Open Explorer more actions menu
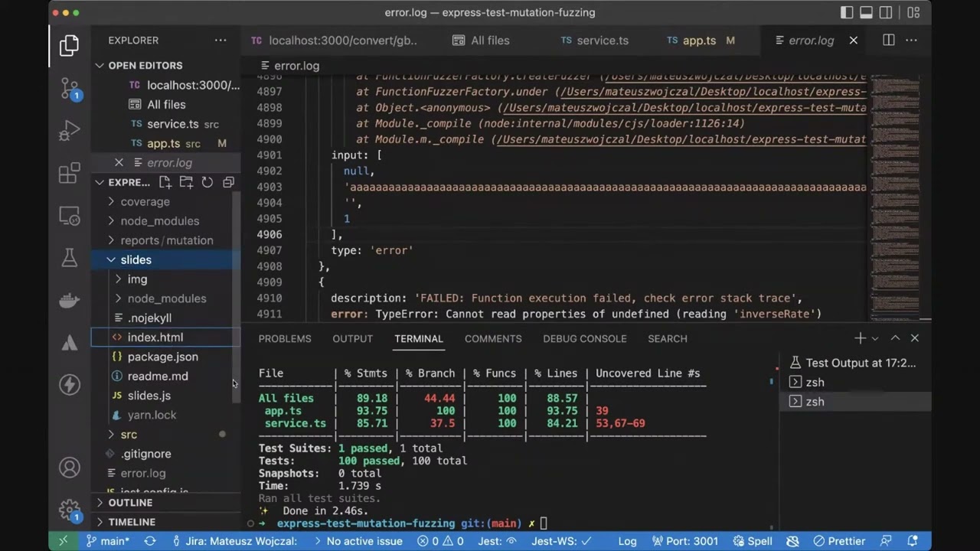 click(220, 41)
